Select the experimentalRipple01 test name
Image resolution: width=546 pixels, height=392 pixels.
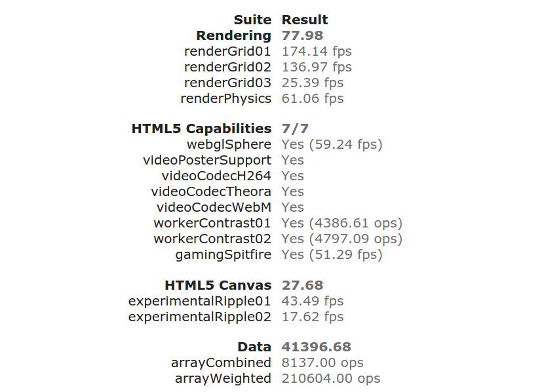(200, 301)
